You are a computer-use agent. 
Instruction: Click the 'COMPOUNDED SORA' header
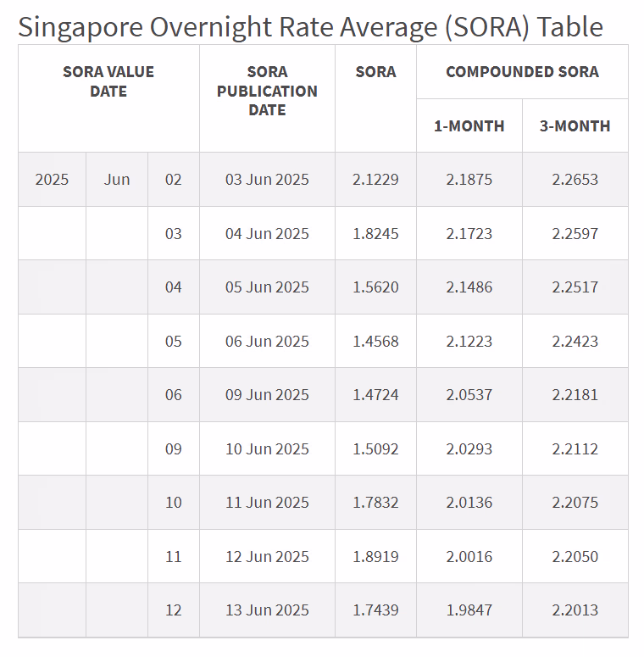(x=522, y=72)
